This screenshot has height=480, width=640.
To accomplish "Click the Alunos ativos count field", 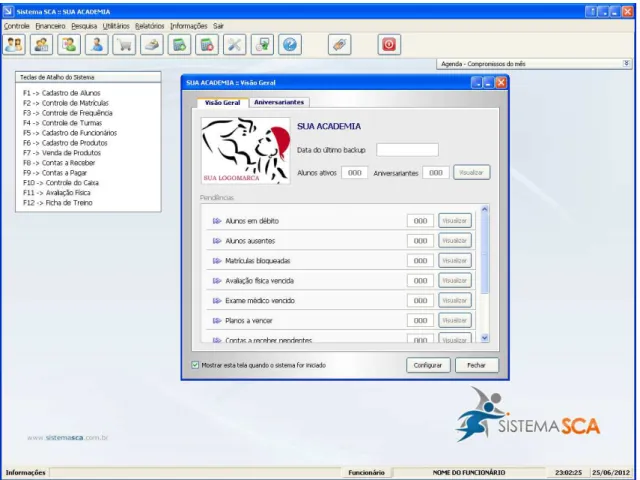I will click(354, 173).
